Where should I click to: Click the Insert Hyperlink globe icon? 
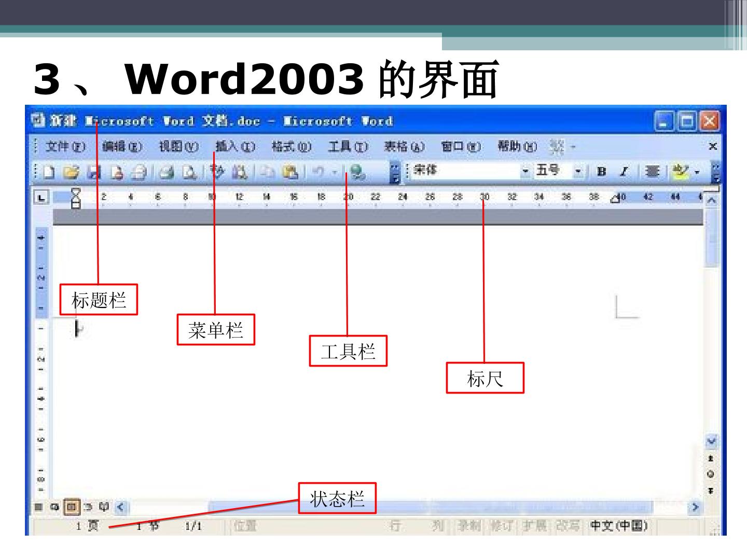357,172
